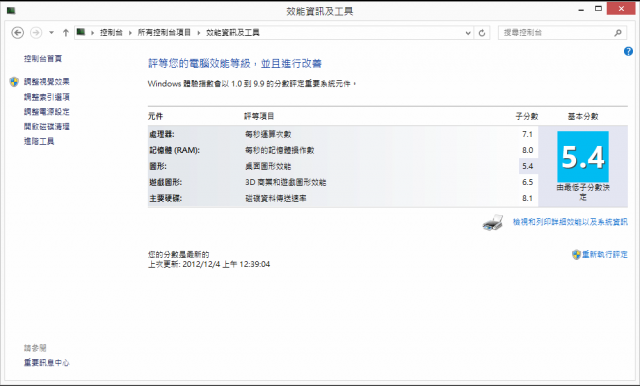This screenshot has height=386, width=640.
Task: Expand chevron after 控制台 breadcrumb
Action: coord(130,33)
